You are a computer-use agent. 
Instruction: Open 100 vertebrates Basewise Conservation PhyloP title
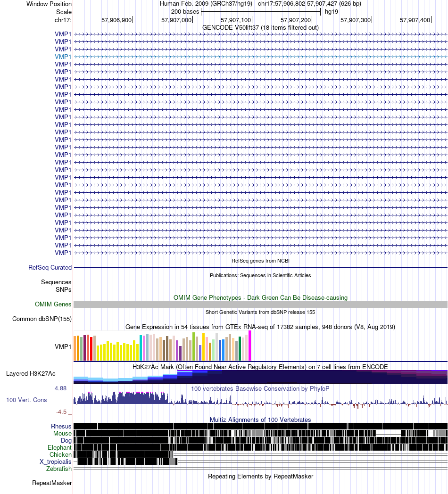tap(260, 389)
